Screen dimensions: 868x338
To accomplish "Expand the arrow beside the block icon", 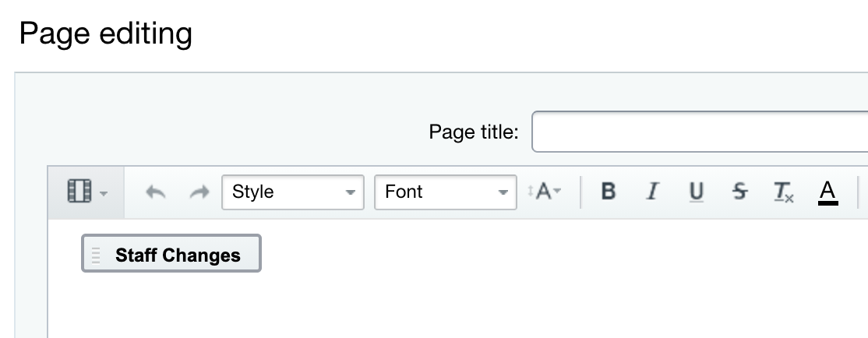I will coord(104,193).
